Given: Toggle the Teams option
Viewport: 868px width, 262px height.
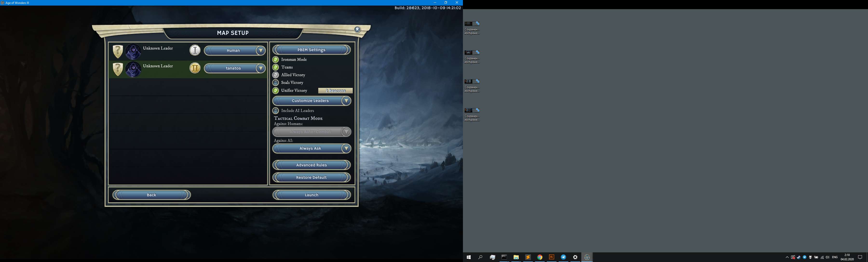Looking at the screenshot, I should click(276, 67).
